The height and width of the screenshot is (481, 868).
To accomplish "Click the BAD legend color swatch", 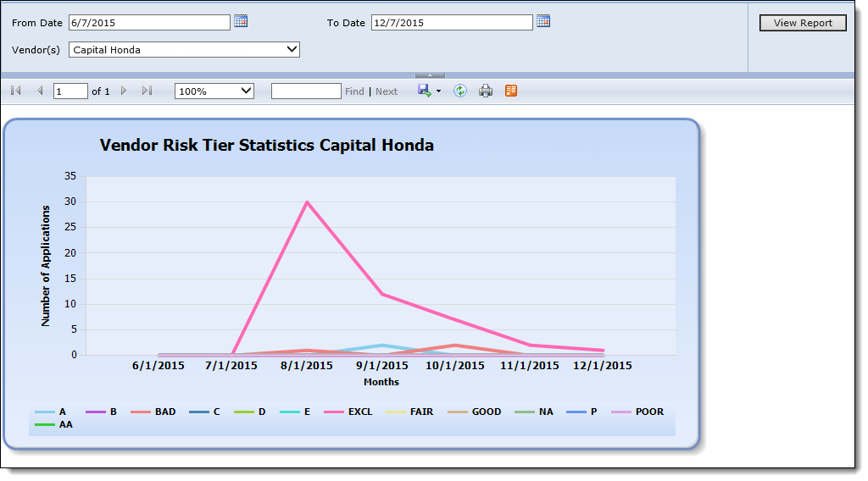I will tap(141, 412).
